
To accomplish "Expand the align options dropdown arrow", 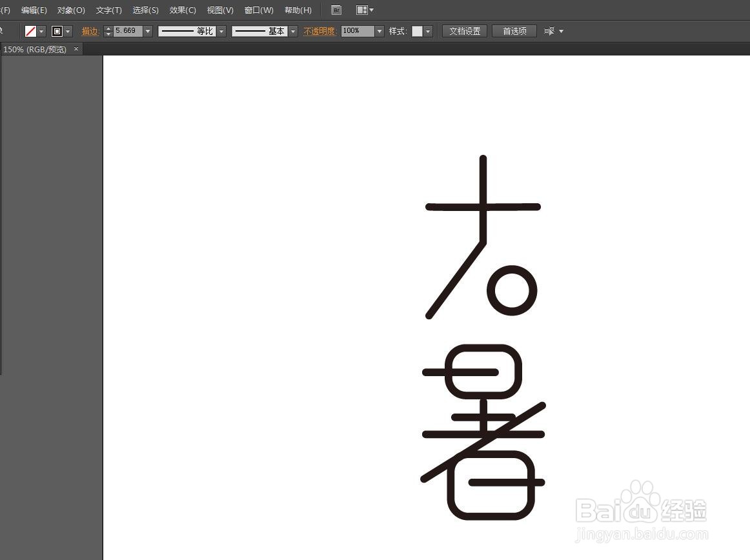I will click(x=562, y=32).
